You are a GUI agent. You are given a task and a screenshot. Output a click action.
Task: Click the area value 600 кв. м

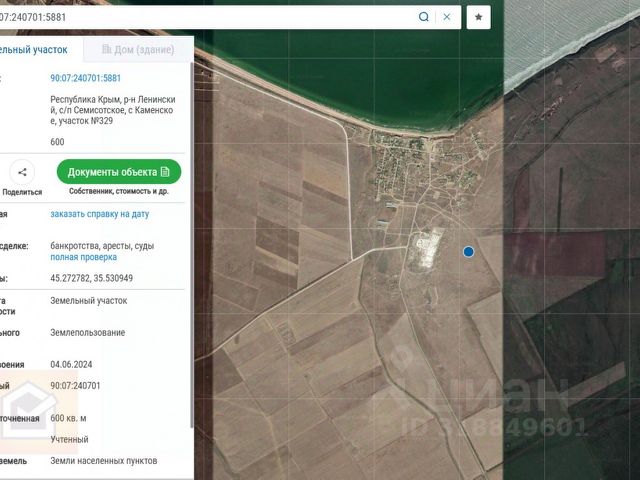click(x=68, y=418)
